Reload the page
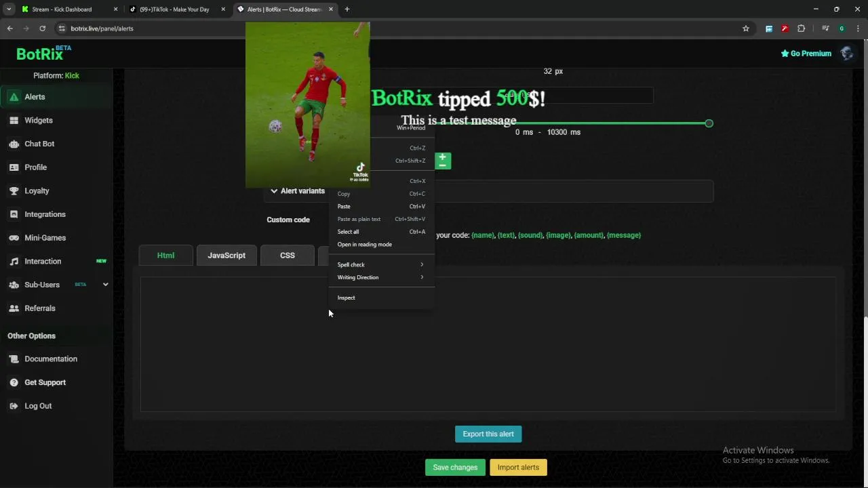 [x=42, y=28]
